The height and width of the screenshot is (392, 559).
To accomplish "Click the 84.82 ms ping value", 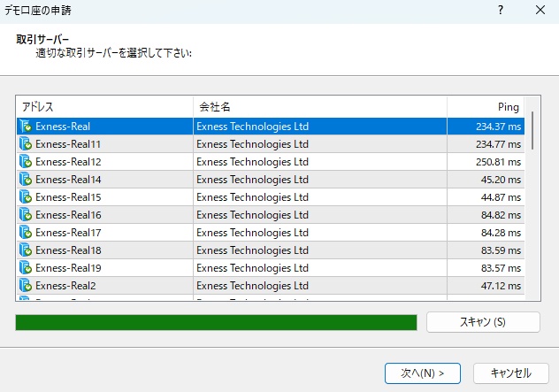I will click(x=501, y=215).
